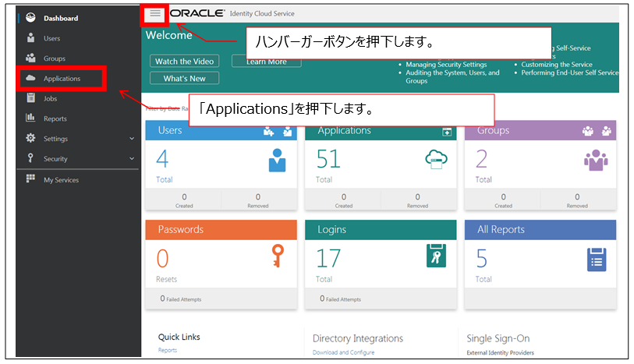Click the My Services grid icon

coord(30,178)
